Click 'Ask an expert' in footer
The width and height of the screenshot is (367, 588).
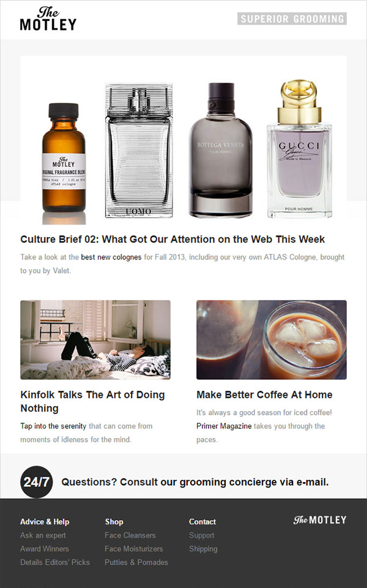click(43, 535)
